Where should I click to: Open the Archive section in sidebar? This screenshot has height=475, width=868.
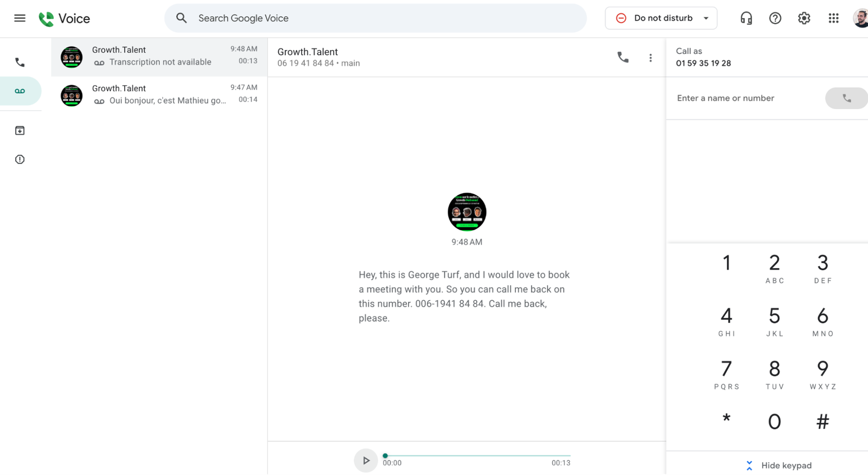pos(20,131)
